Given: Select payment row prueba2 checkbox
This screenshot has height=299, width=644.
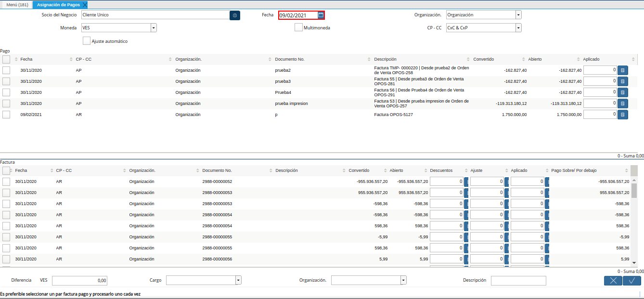Looking at the screenshot, I should pyautogui.click(x=6, y=70).
